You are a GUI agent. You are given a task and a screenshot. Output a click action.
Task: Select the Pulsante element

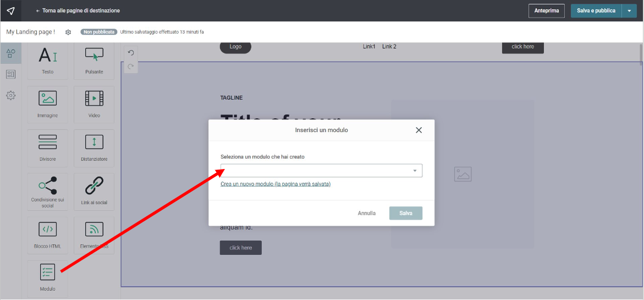pyautogui.click(x=94, y=61)
